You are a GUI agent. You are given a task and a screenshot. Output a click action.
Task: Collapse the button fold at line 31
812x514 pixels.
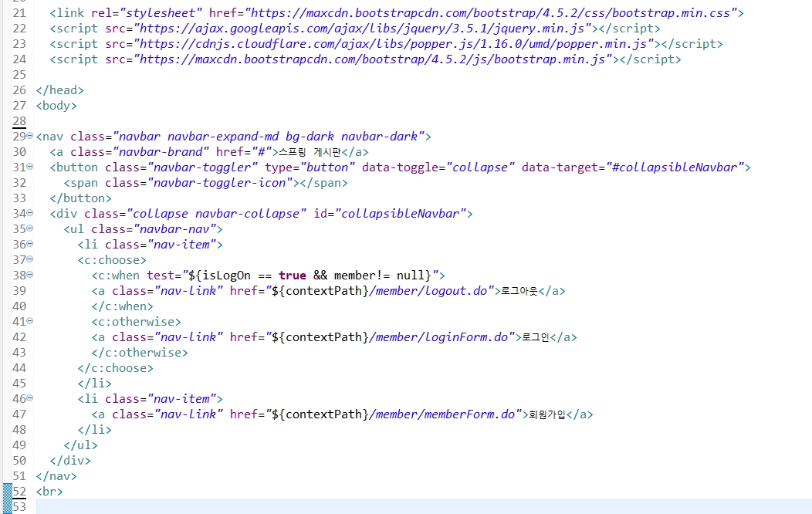click(30, 167)
